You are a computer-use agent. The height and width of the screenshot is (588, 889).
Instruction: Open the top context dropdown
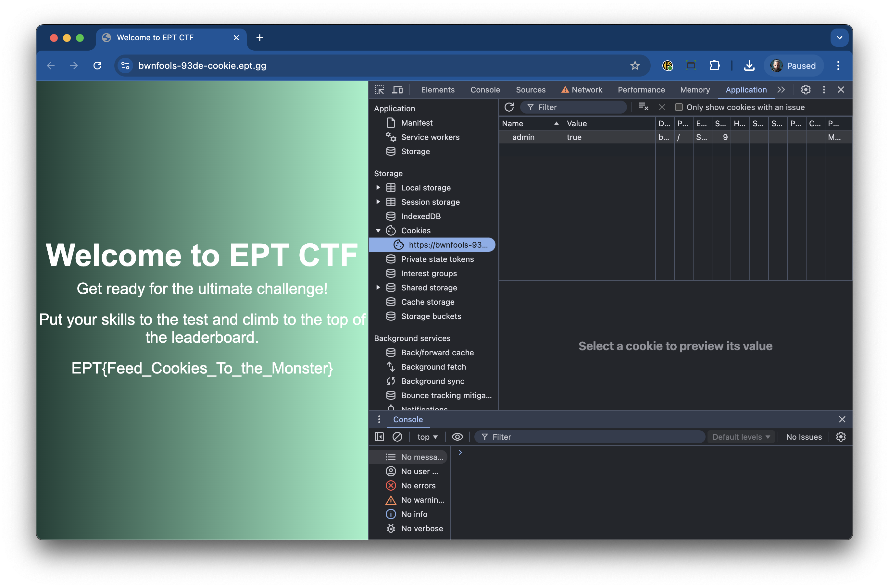tap(427, 437)
